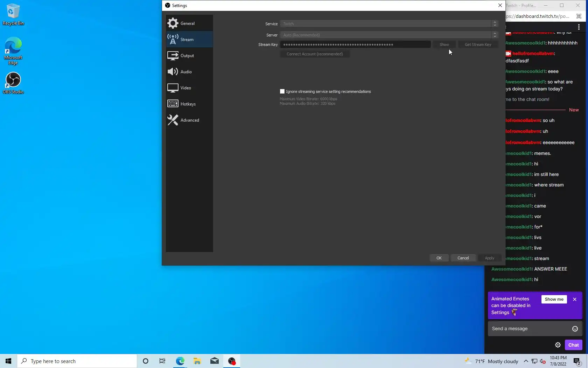
Task: Click the network status tray icon
Action: pyautogui.click(x=534, y=361)
